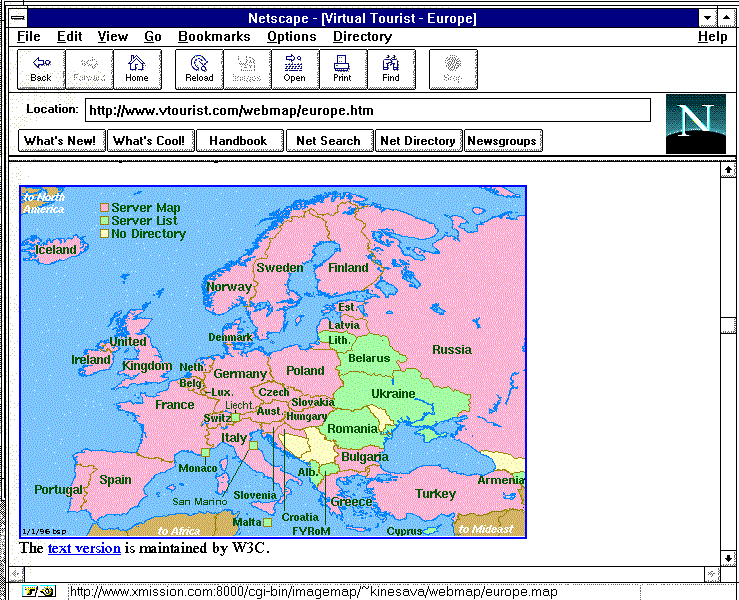This screenshot has height=600, width=739.
Task: Select France on the map
Action: coord(174,404)
